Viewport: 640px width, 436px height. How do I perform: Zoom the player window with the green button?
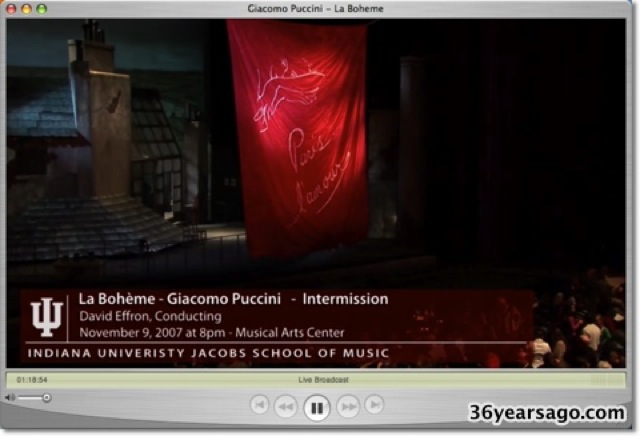tap(41, 9)
